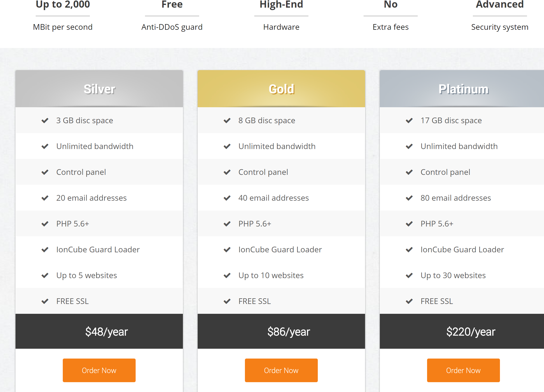
Task: Click the $220/year price banner
Action: [x=471, y=332]
